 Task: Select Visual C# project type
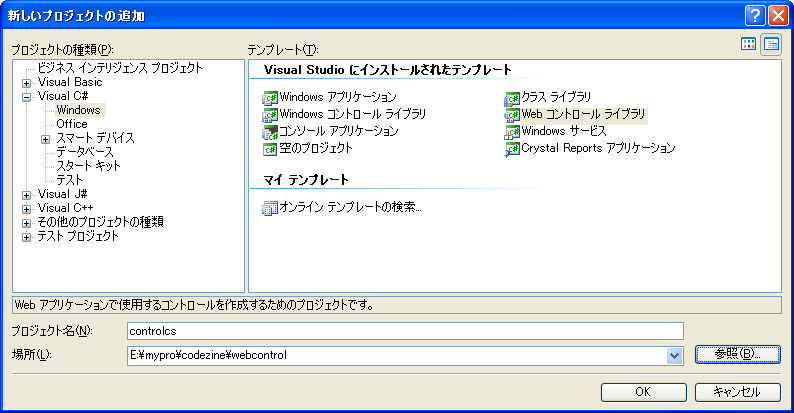tap(63, 96)
